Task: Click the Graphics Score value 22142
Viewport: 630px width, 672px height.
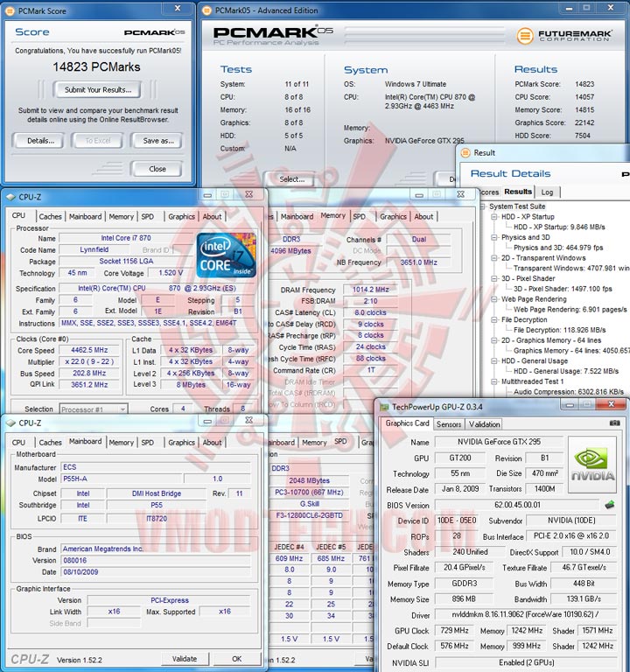Action: click(584, 122)
